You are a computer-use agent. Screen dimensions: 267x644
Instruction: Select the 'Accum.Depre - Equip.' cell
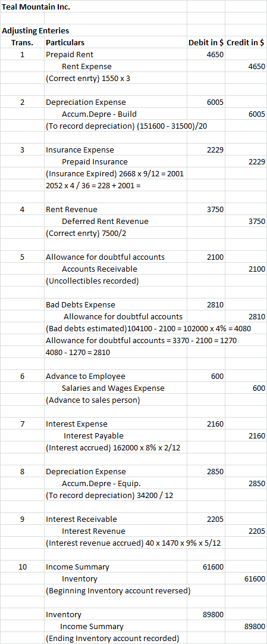[101, 483]
